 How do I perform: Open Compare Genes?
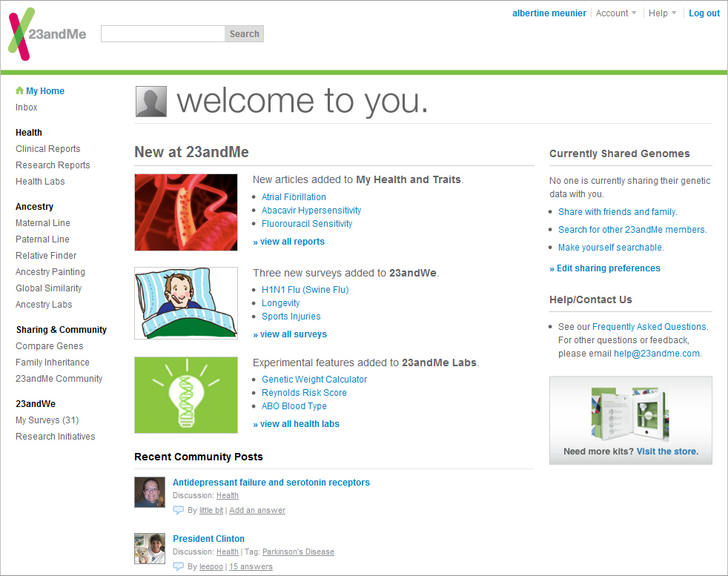point(50,345)
